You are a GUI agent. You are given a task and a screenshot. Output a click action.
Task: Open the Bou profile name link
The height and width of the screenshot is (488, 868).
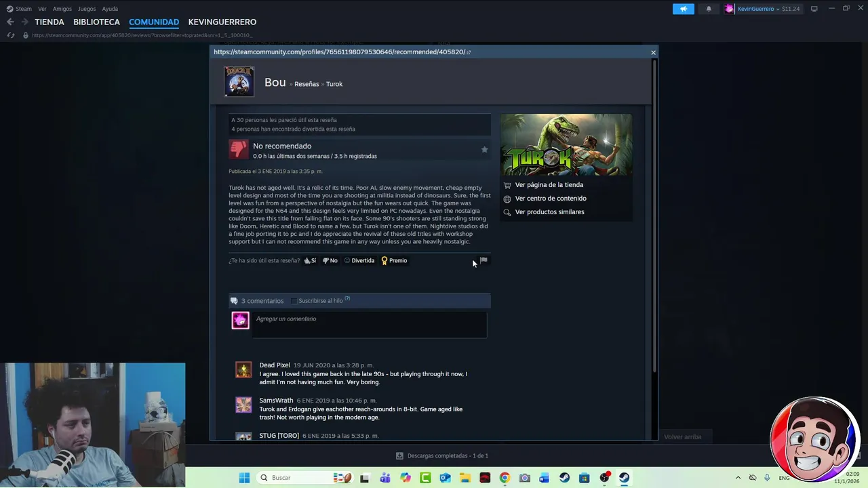click(275, 82)
